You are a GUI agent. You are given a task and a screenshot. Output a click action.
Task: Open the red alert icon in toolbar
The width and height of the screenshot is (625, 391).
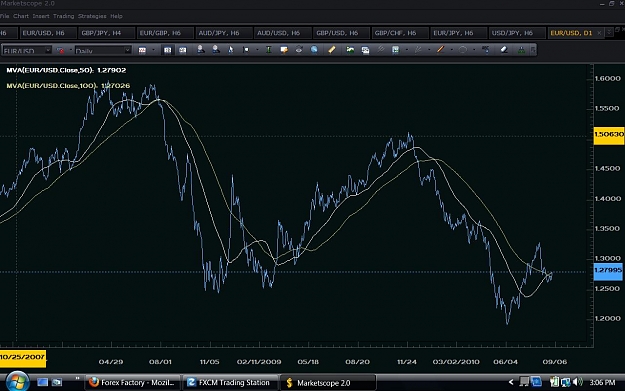click(x=61, y=50)
